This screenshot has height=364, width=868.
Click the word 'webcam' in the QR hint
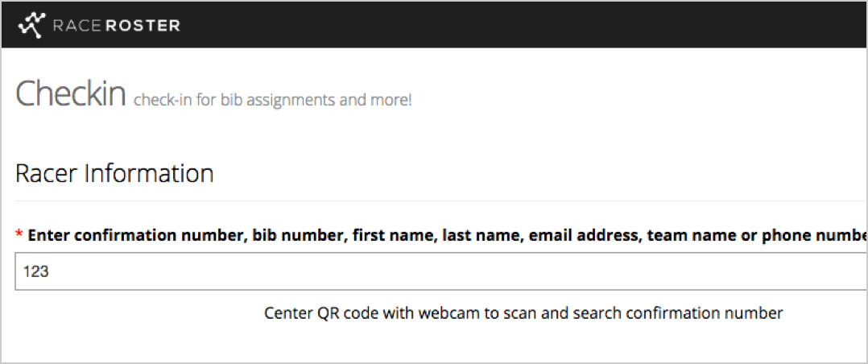tap(446, 313)
